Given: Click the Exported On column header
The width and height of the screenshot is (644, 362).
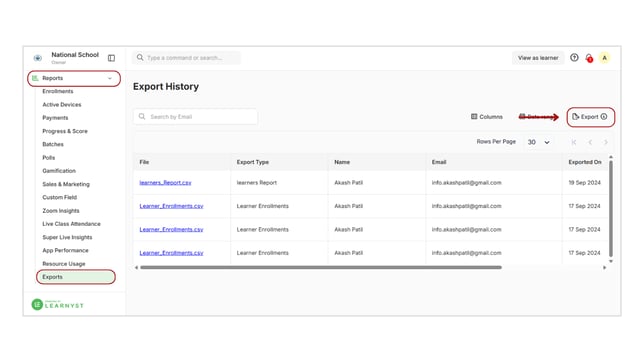Looking at the screenshot, I should [x=585, y=162].
